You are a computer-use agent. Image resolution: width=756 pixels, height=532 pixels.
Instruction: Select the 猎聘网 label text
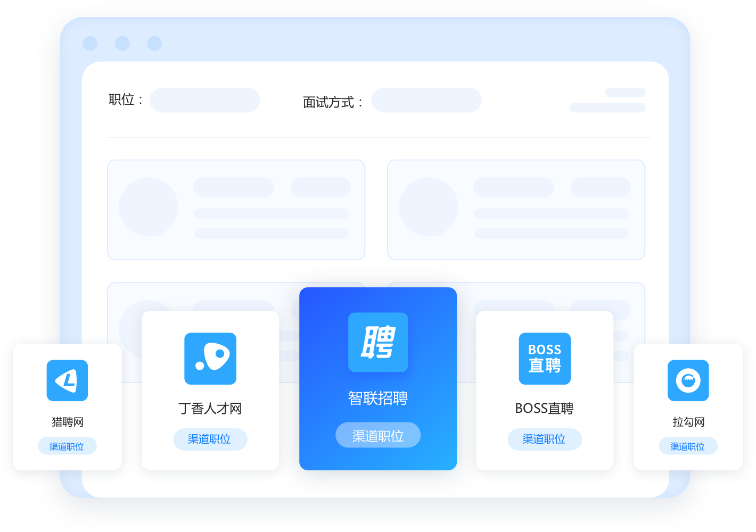click(68, 422)
